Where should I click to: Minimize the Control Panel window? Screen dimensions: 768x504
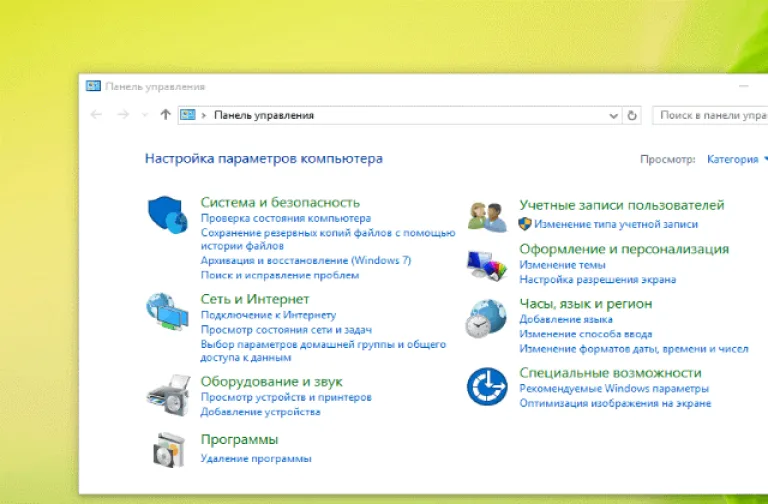point(744,86)
